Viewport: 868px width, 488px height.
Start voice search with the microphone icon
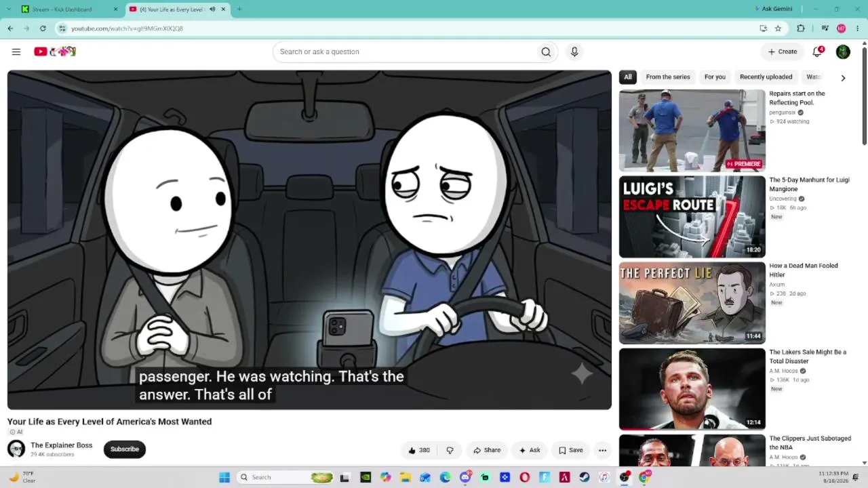pos(574,52)
